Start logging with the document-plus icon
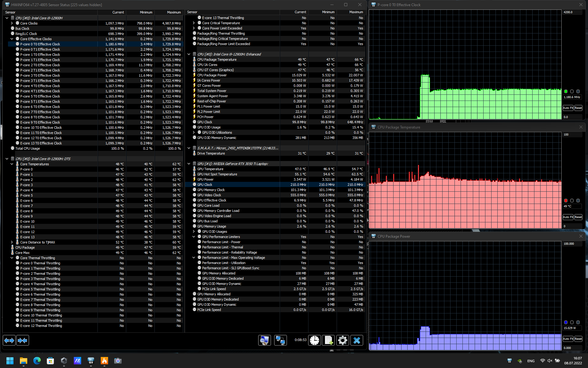The image size is (588, 368). 329,340
